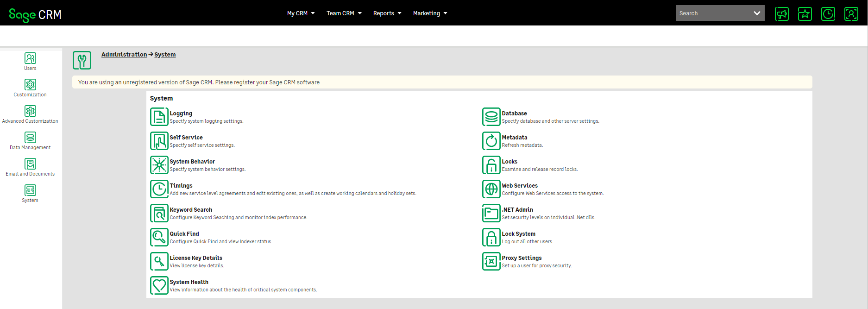Screen dimensions: 868x309
Task: Open the License Key Details link
Action: point(196,258)
